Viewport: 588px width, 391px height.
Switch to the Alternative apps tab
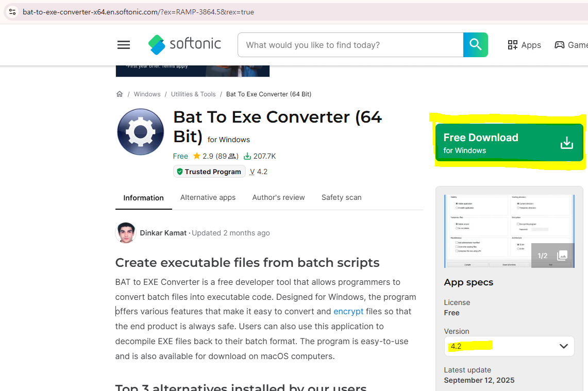208,198
